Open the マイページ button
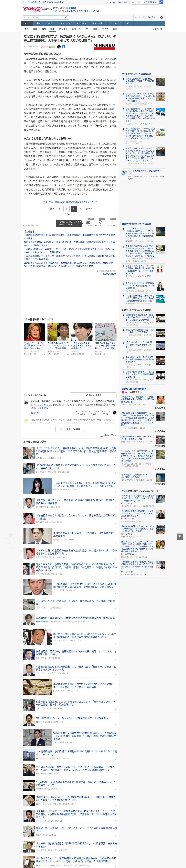 click(x=139, y=17)
